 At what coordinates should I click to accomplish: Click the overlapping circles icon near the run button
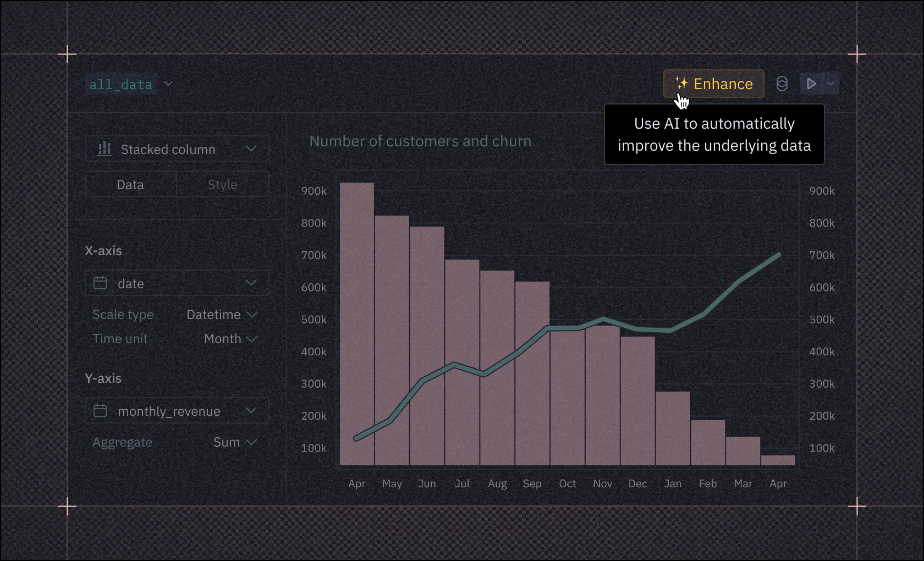tap(782, 84)
